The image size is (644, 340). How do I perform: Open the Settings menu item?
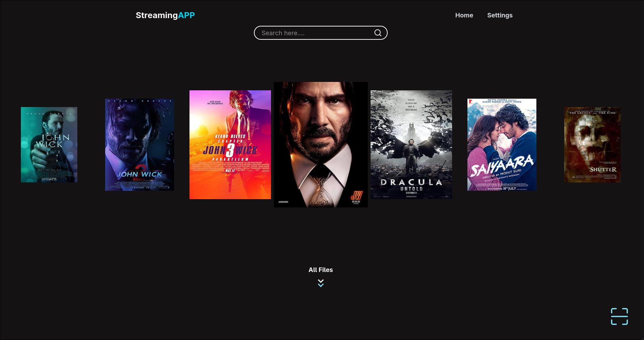(x=499, y=15)
